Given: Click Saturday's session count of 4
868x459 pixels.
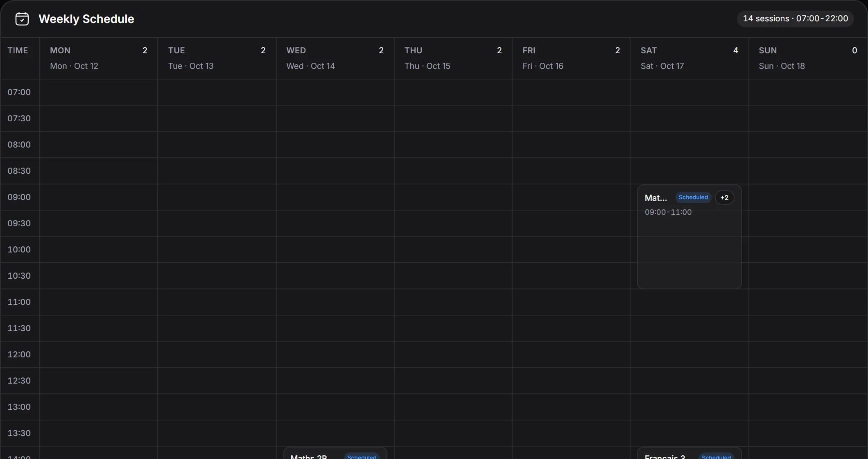Looking at the screenshot, I should pos(736,50).
